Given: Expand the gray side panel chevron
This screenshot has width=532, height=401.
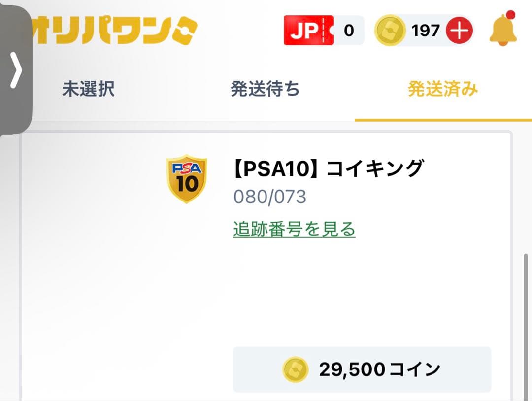Looking at the screenshot, I should tap(16, 70).
